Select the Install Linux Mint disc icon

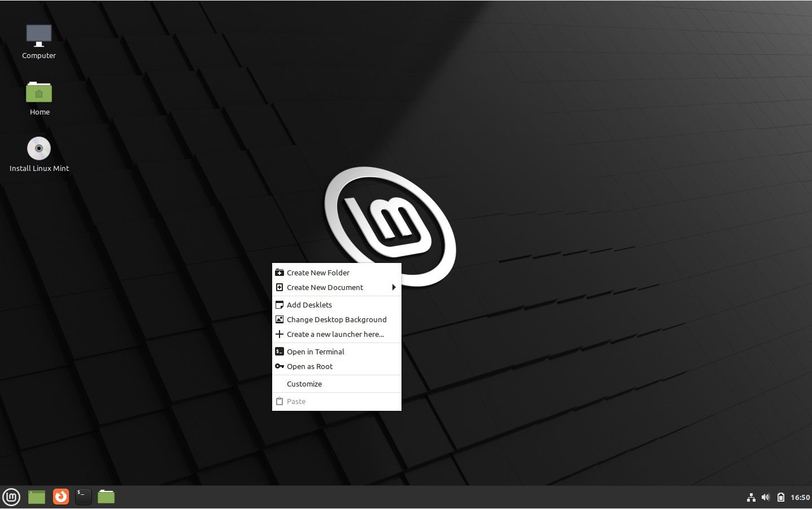[39, 148]
